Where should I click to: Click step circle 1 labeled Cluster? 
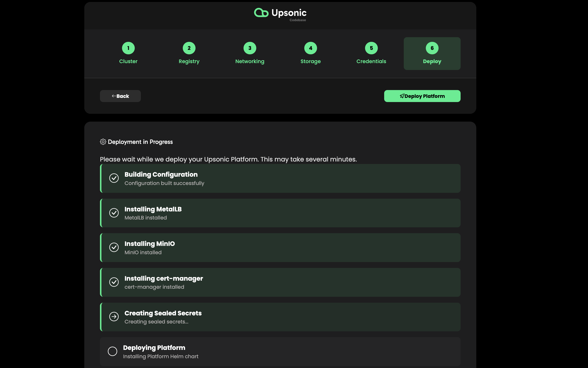click(x=128, y=48)
